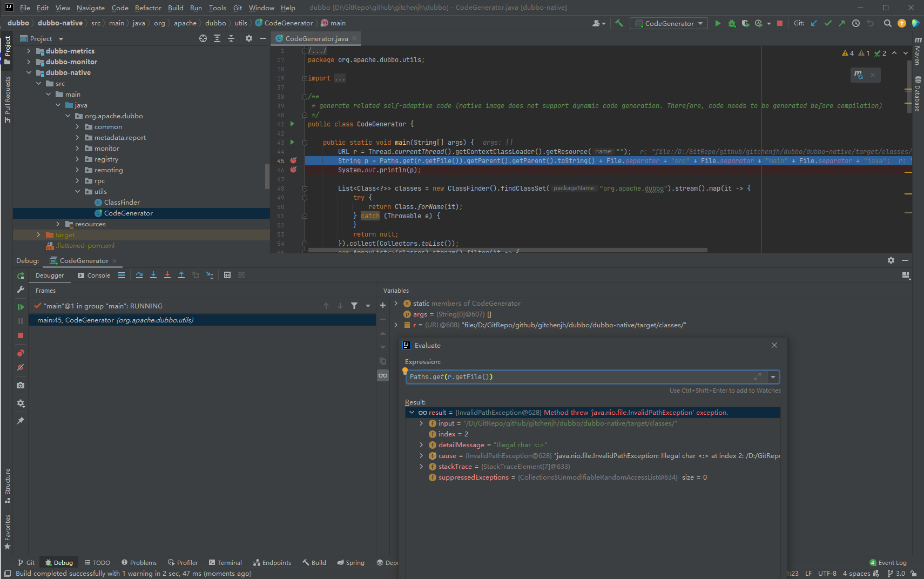The image size is (924, 579).
Task: Toggle Mute Breakpoints in the debug sidebar
Action: 21,367
